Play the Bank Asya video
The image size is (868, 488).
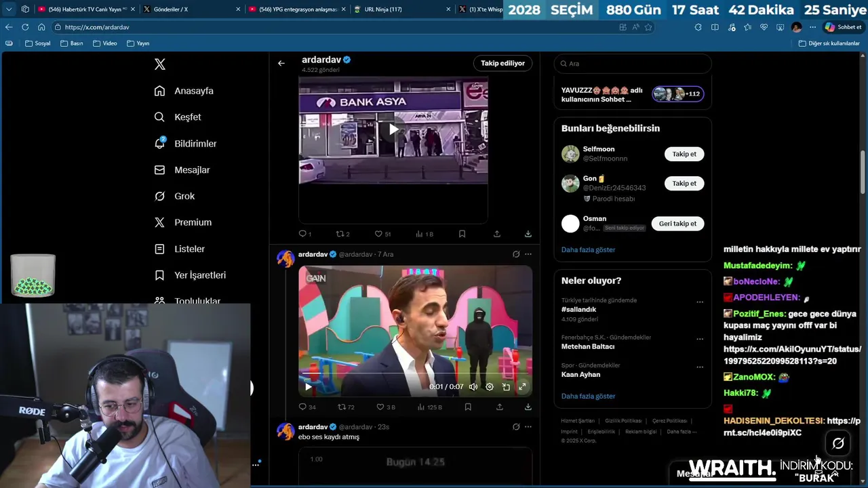click(x=393, y=129)
